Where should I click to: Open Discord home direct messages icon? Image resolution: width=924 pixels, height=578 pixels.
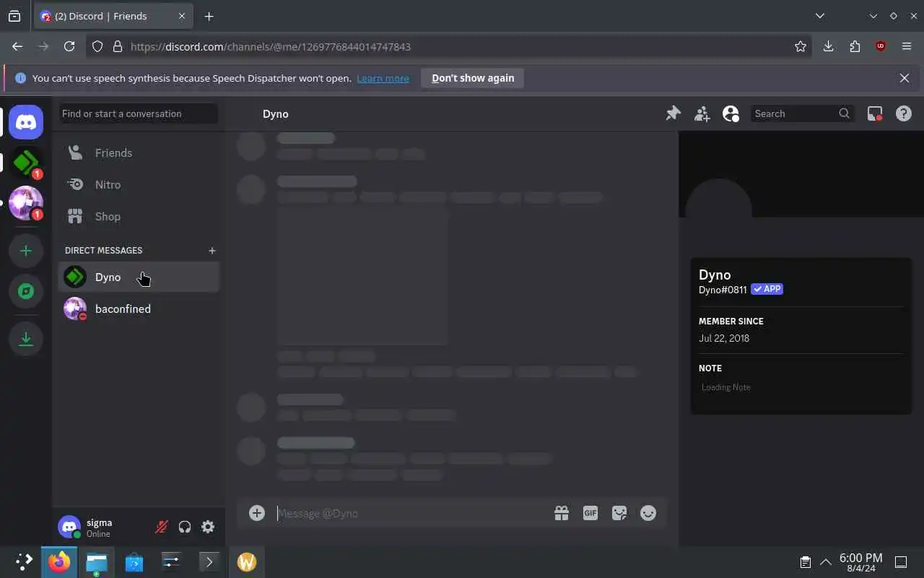[26, 122]
